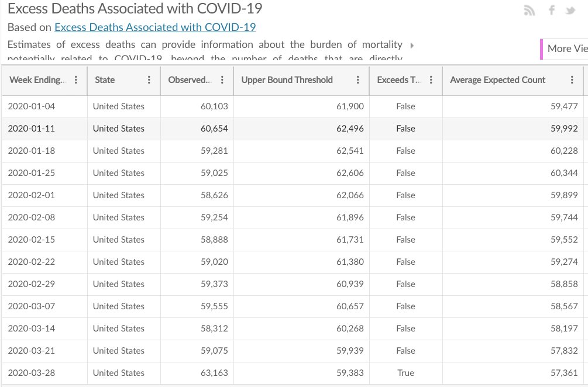Share the dataset on Twitter
The image size is (588, 387).
tap(570, 11)
